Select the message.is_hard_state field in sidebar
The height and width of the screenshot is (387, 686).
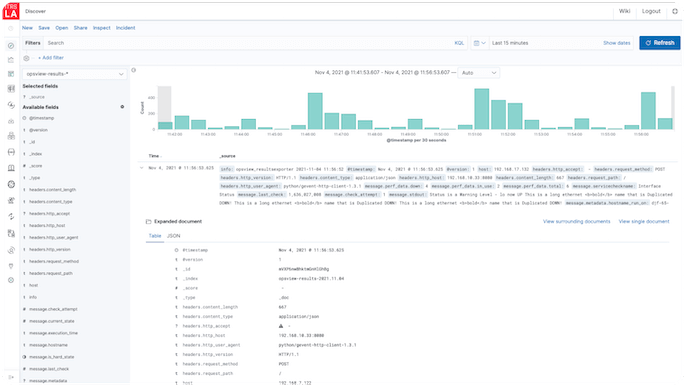(x=52, y=357)
